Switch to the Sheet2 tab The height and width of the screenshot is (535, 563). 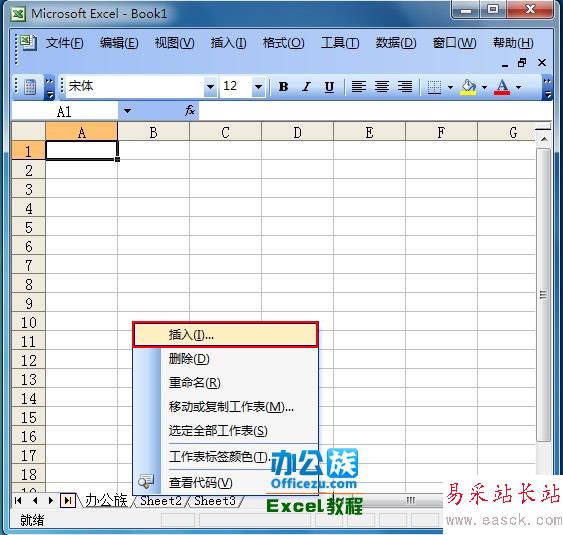click(161, 500)
